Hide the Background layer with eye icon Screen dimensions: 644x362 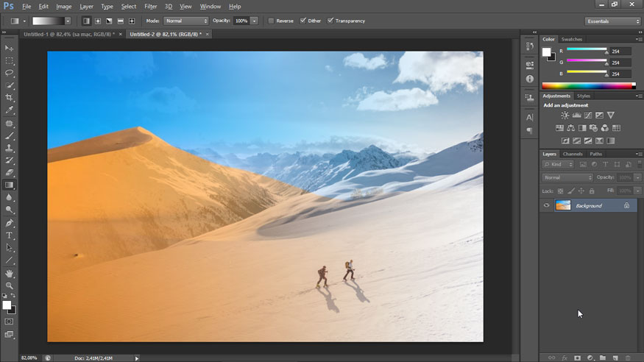546,206
